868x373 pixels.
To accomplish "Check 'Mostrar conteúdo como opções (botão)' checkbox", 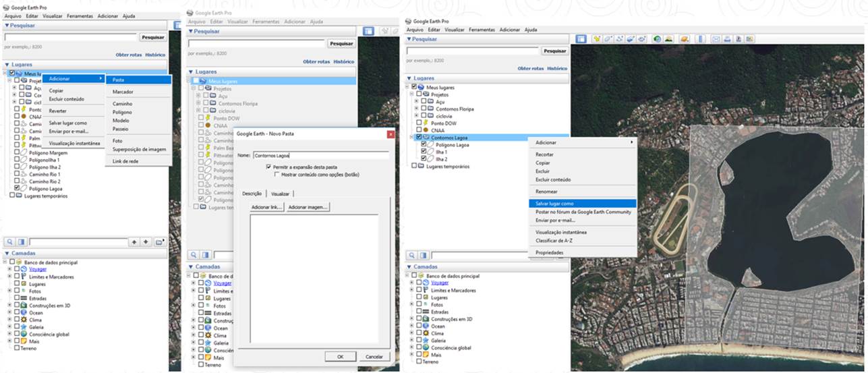I will click(277, 174).
